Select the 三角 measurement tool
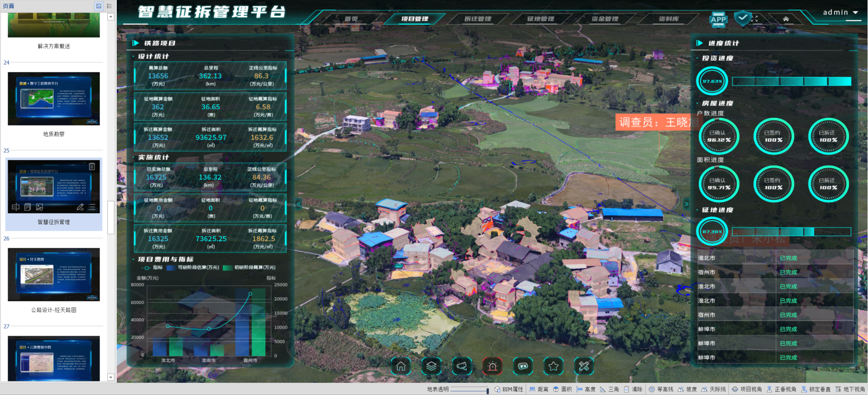 [610, 389]
